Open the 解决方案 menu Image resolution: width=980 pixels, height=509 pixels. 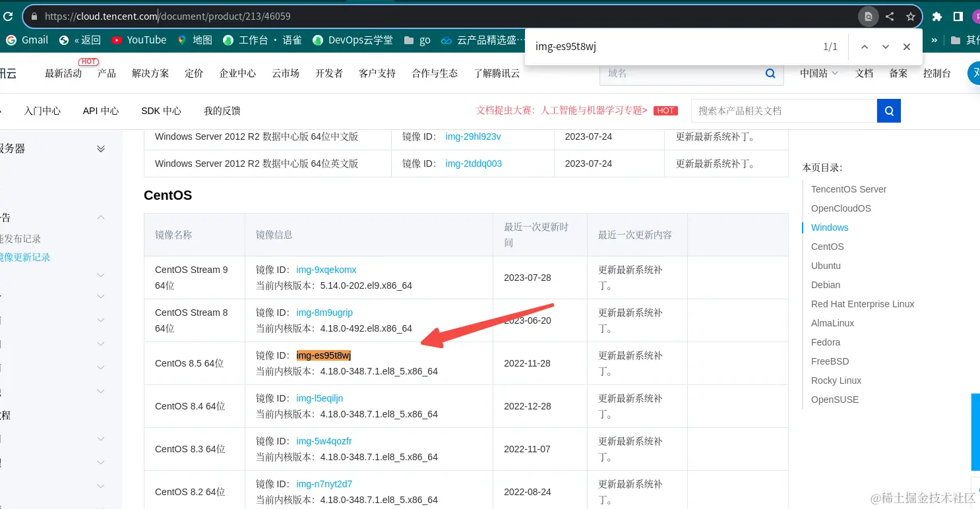pos(150,73)
